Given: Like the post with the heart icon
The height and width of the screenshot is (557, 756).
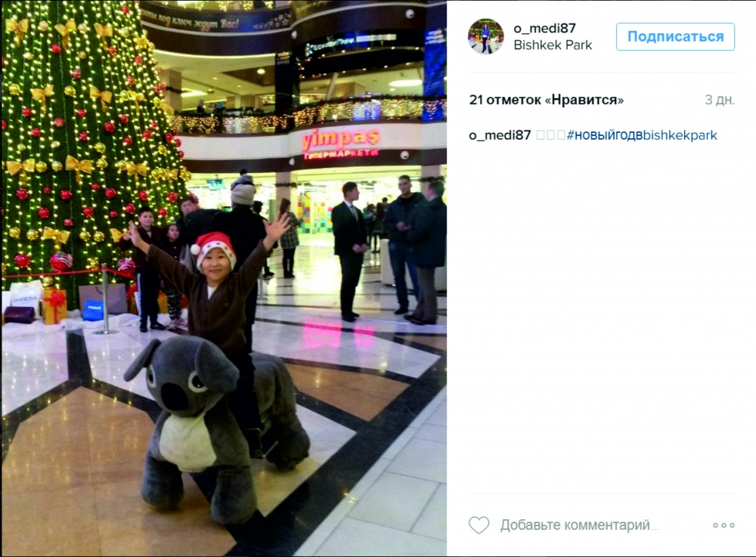Looking at the screenshot, I should 479,525.
